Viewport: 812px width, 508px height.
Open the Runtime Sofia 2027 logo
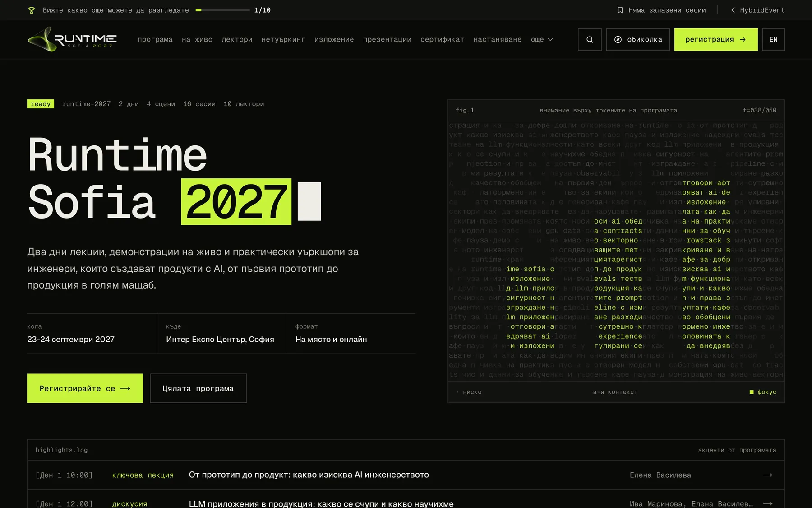(x=72, y=39)
